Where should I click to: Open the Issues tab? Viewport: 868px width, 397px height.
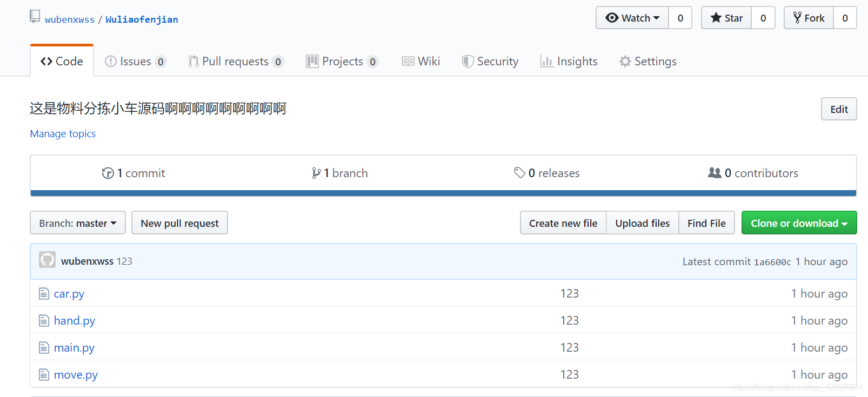(136, 62)
